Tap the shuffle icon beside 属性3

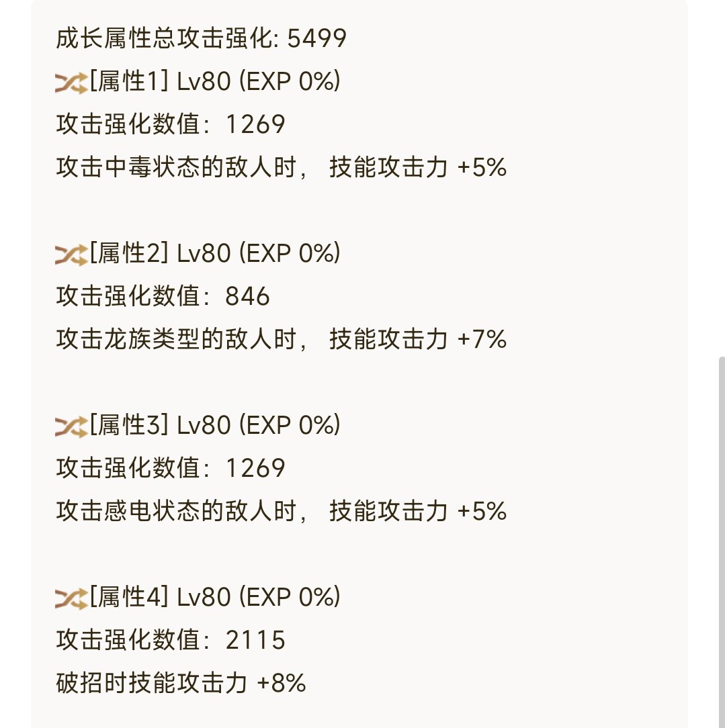[71, 426]
